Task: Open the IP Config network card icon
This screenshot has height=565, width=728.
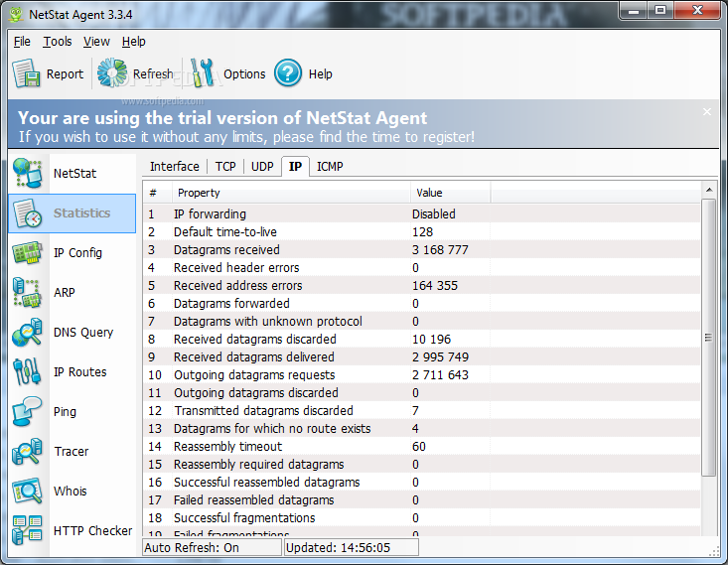Action: tap(28, 252)
